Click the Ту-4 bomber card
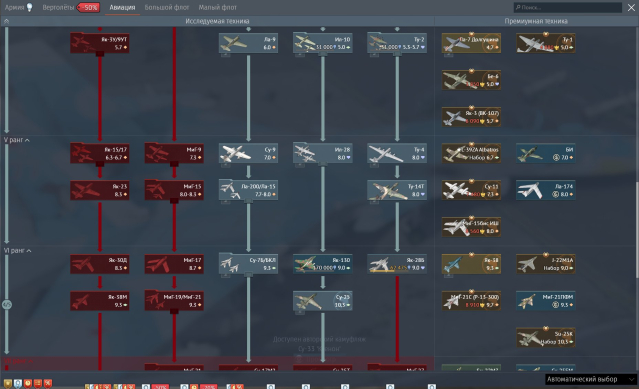The height and width of the screenshot is (389, 639). tap(397, 154)
